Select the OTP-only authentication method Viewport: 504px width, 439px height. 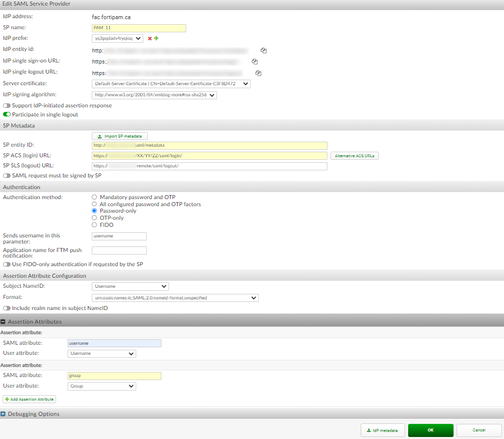point(93,218)
